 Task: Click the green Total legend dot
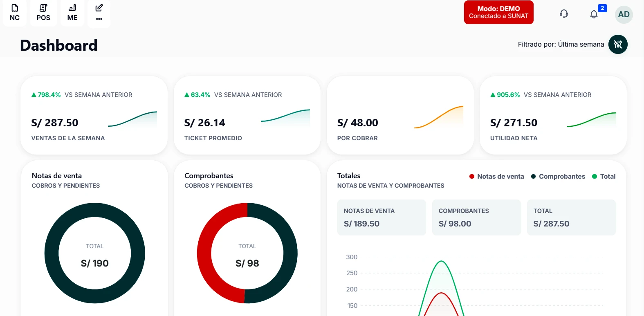pos(595,177)
